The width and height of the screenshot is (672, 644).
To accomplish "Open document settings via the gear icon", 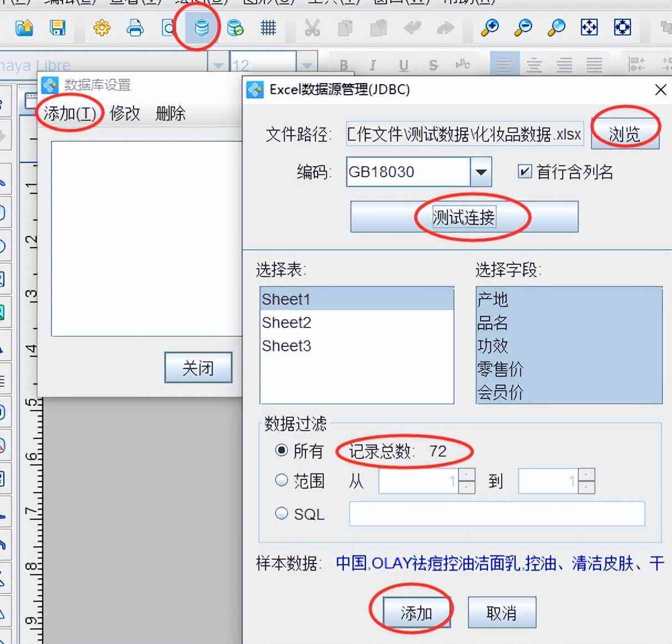I will [x=101, y=27].
